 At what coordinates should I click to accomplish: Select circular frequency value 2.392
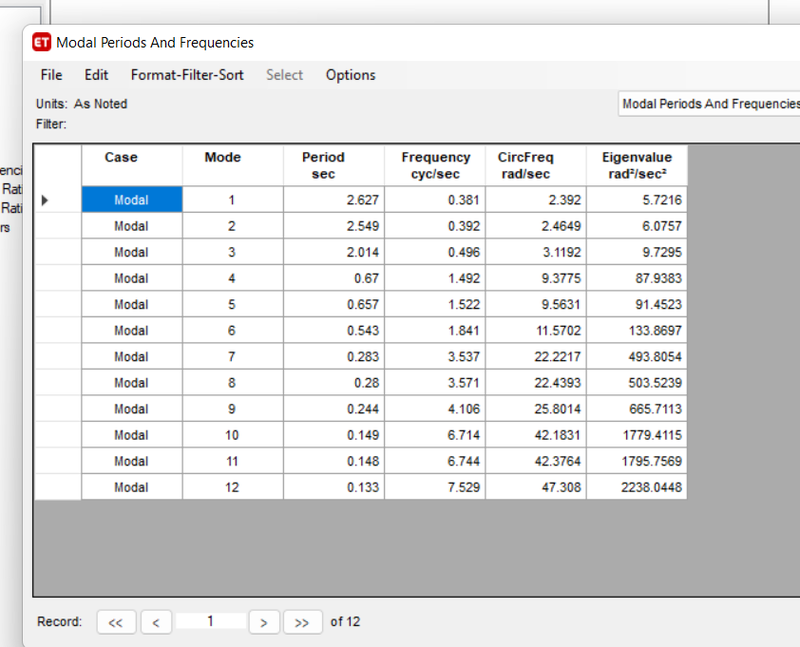tap(536, 200)
